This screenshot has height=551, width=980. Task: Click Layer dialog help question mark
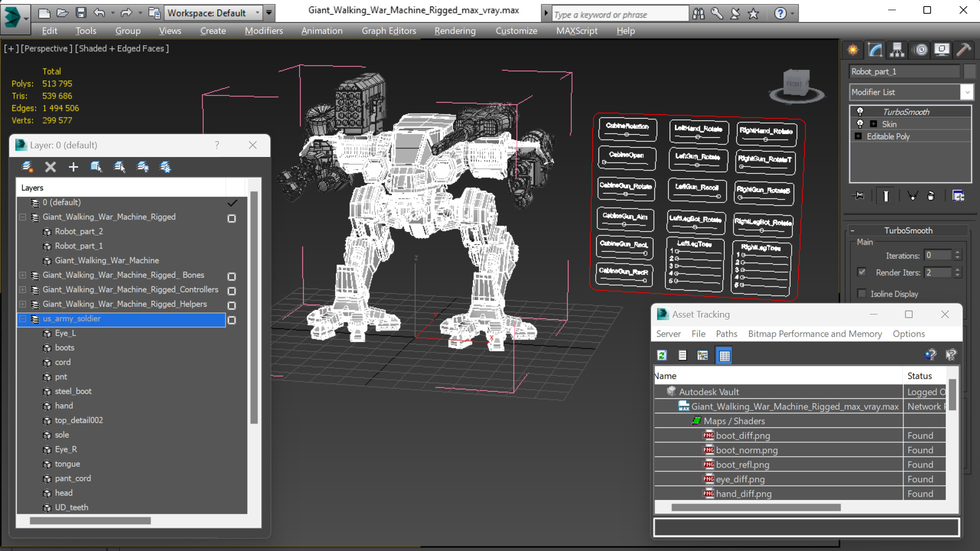tap(217, 145)
